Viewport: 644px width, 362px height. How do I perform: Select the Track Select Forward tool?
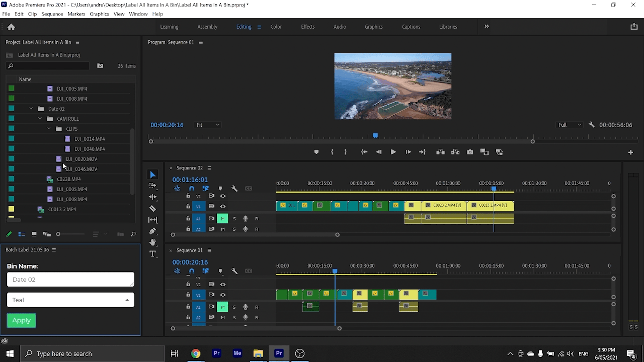153,185
